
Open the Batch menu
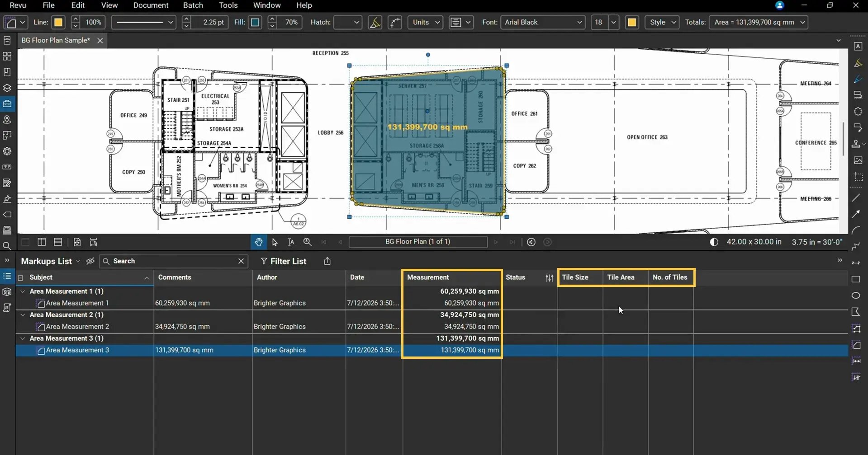coord(193,5)
